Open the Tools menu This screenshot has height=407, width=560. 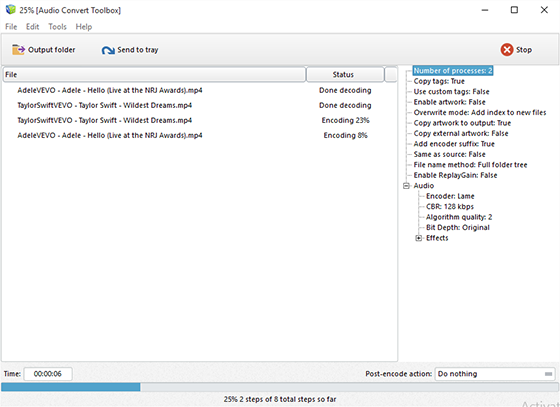point(58,27)
